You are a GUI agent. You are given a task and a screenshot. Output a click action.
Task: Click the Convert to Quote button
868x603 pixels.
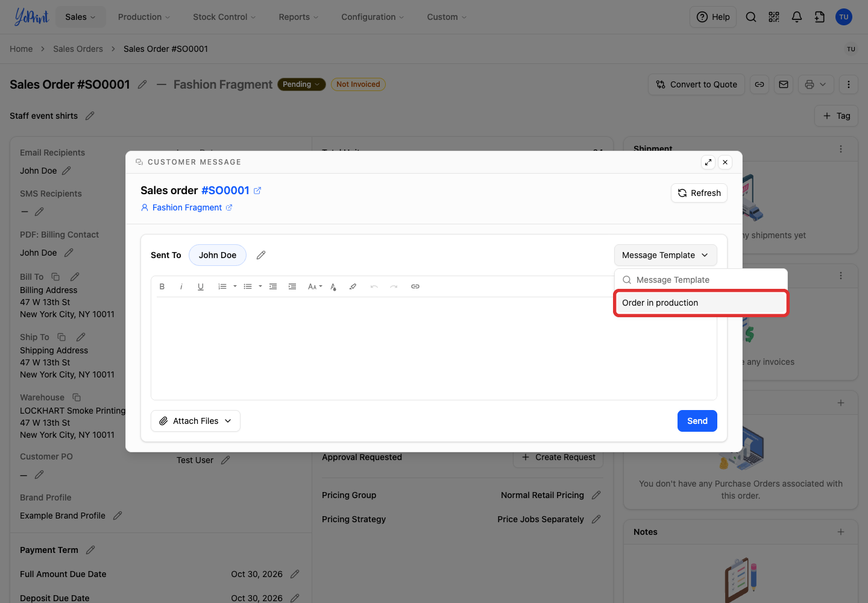(x=697, y=84)
